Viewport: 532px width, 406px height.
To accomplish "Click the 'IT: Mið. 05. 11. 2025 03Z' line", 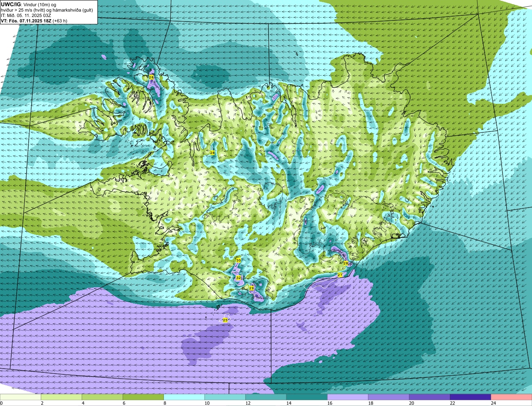I will (26, 15).
